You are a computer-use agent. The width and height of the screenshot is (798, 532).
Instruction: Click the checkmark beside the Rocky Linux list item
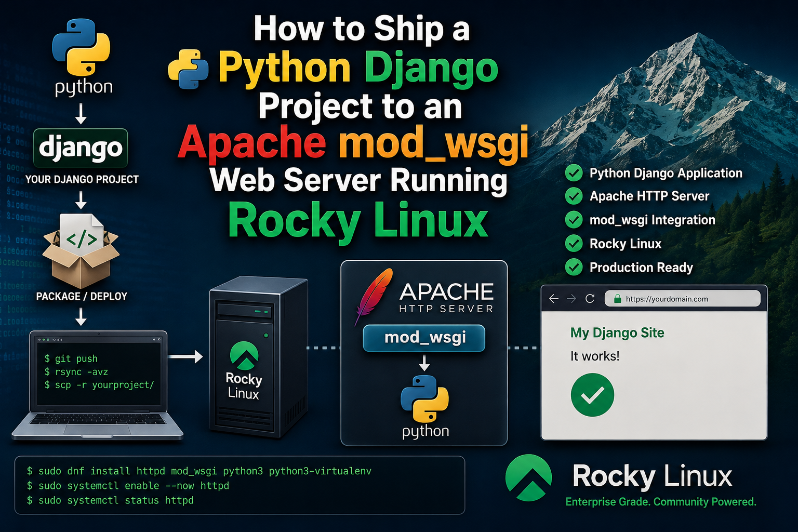tap(574, 244)
